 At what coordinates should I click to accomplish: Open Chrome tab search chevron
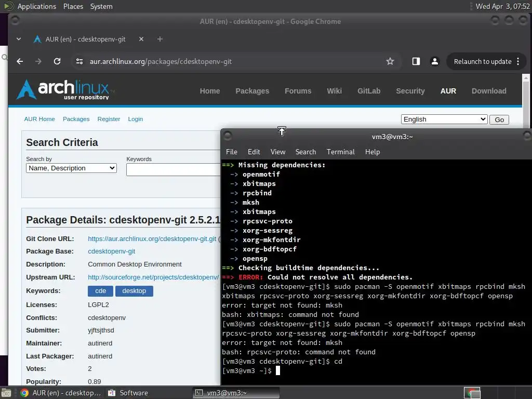tap(19, 39)
